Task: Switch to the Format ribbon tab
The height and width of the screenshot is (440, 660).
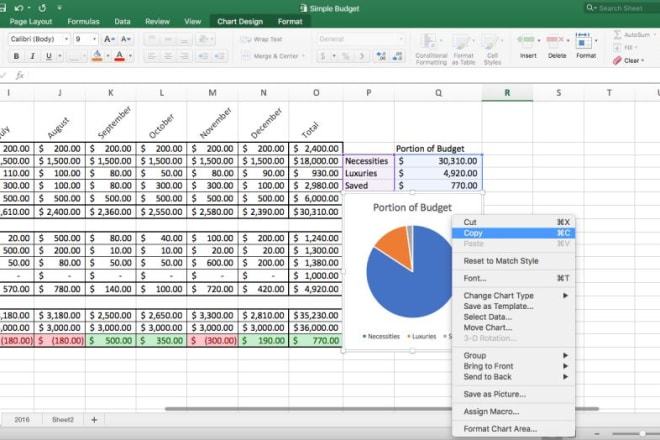Action: tap(290, 21)
